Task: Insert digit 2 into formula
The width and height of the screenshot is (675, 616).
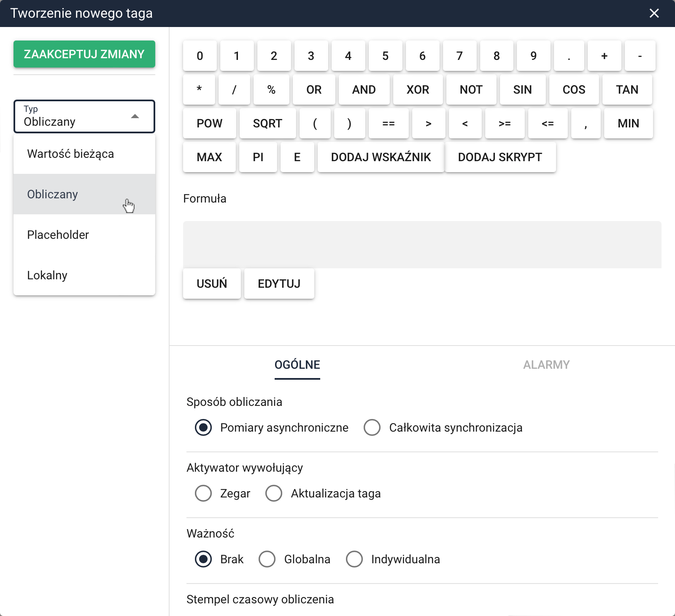Action: 274,56
